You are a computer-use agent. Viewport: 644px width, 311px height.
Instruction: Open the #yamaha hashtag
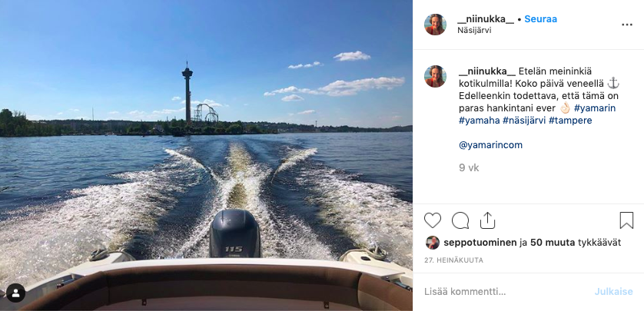click(478, 121)
